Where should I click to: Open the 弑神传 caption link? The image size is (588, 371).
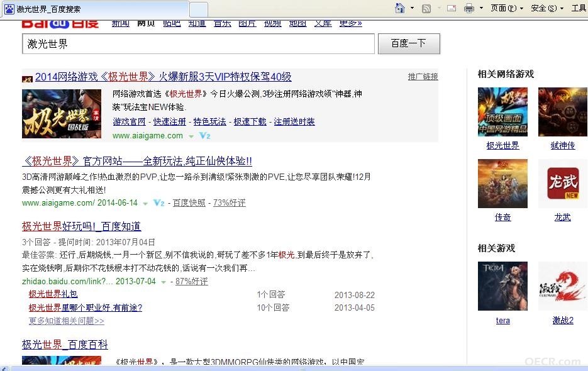[x=562, y=145]
